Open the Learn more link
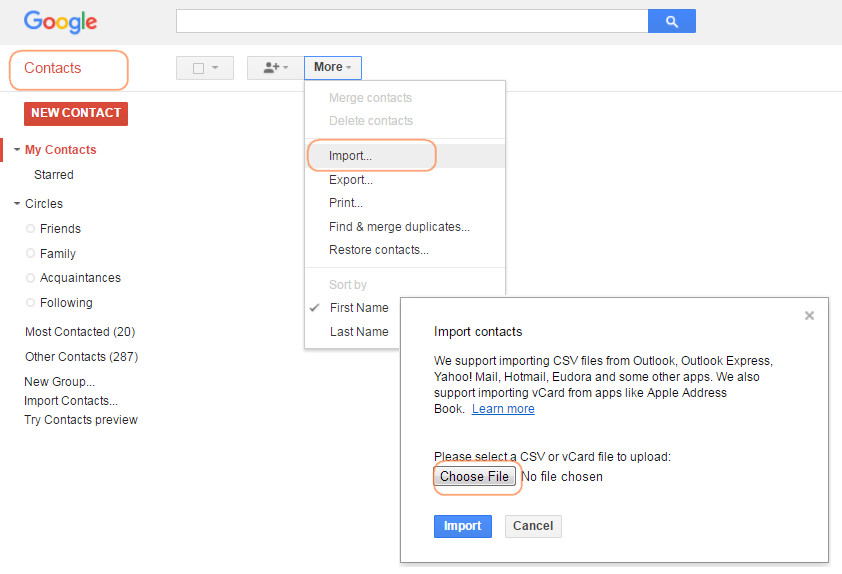This screenshot has height=574, width=842. [503, 409]
